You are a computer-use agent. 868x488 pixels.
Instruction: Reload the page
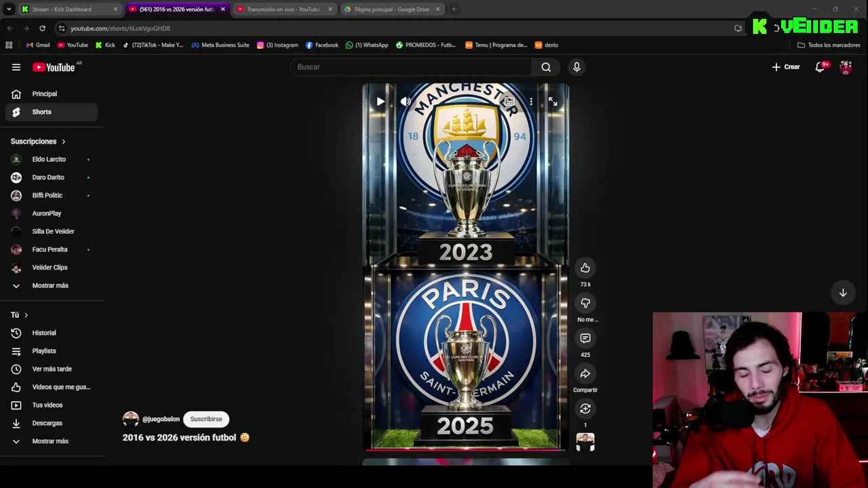pyautogui.click(x=42, y=28)
